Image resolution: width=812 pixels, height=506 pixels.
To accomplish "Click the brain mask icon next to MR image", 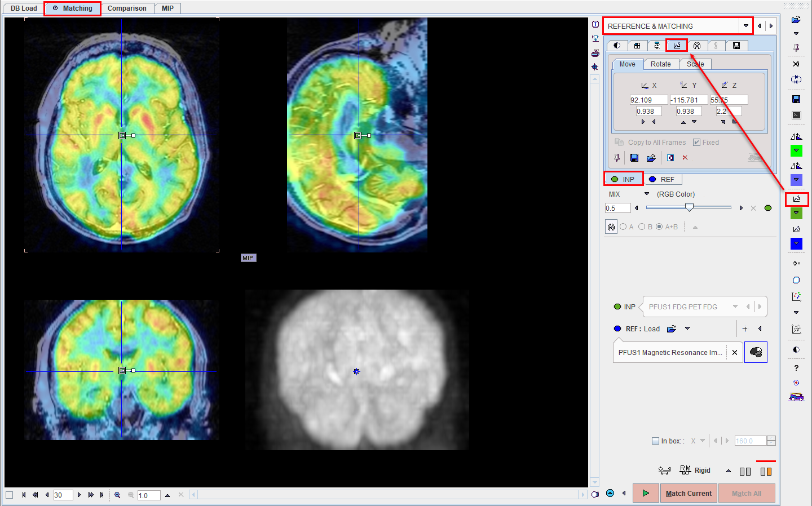I will [756, 352].
